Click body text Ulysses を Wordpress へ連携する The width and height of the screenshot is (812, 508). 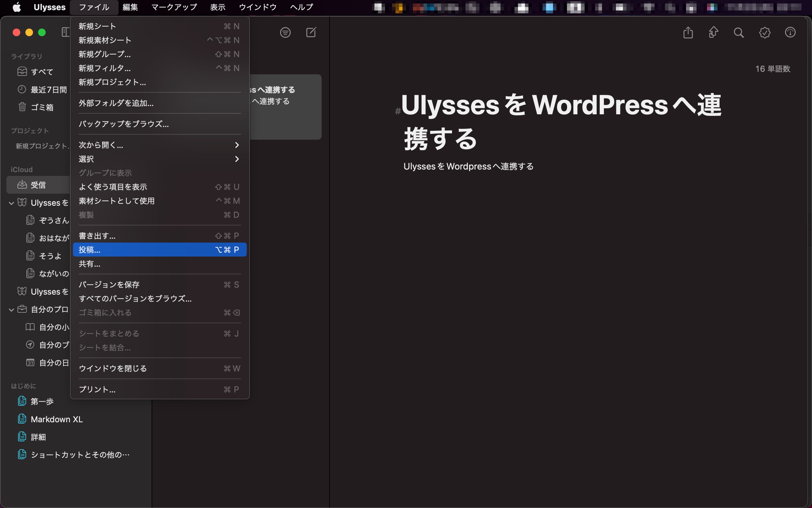(x=468, y=166)
